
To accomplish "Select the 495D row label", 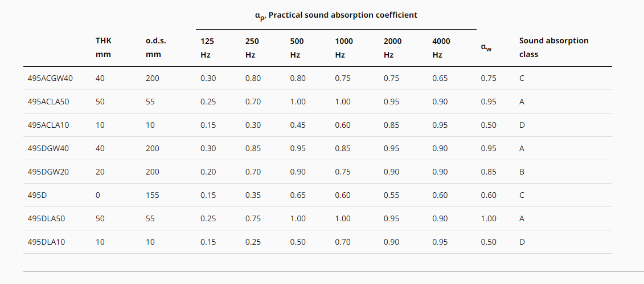I will (37, 196).
